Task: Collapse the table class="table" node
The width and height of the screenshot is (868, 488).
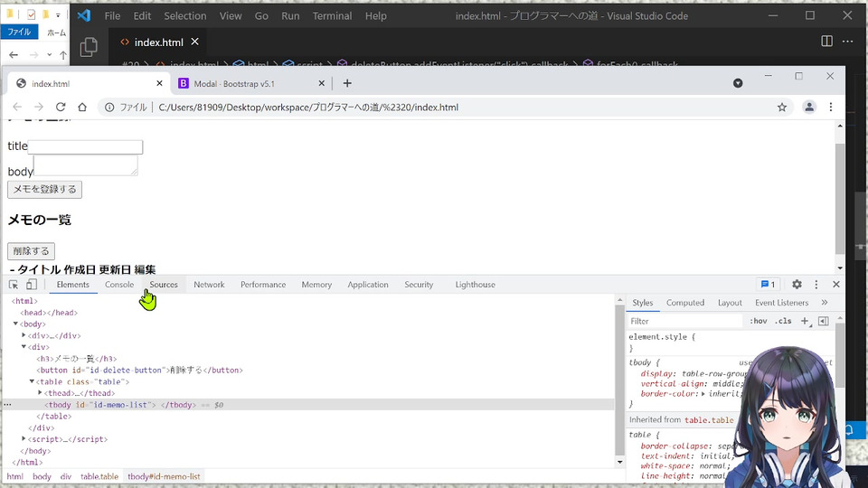Action: (33, 381)
